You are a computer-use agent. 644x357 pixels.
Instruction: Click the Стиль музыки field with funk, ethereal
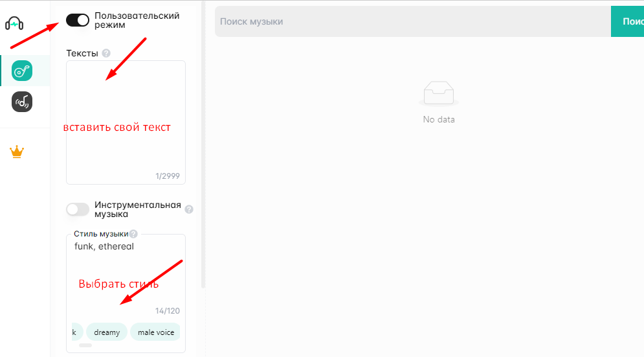pyautogui.click(x=126, y=266)
